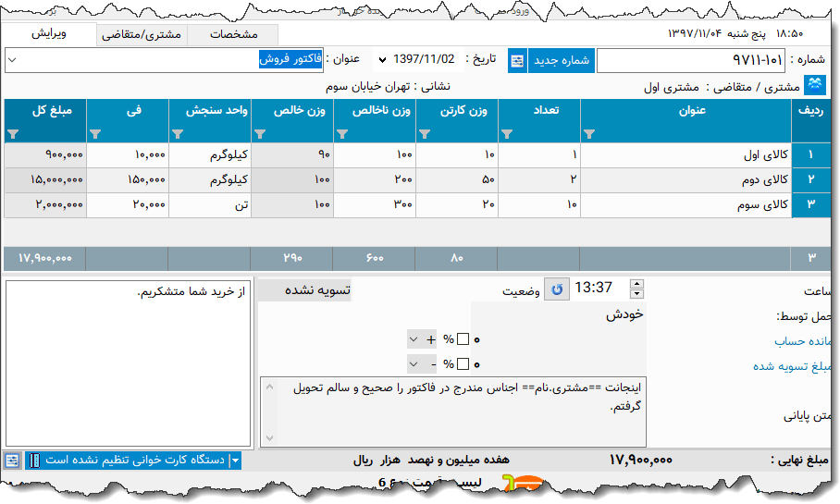Increase time with the up spinner arrow
The height and width of the screenshot is (504, 840).
636,284
